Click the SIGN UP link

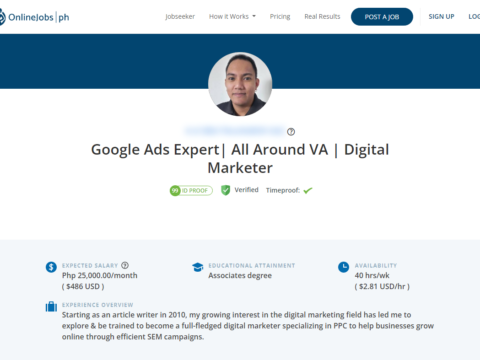(441, 16)
